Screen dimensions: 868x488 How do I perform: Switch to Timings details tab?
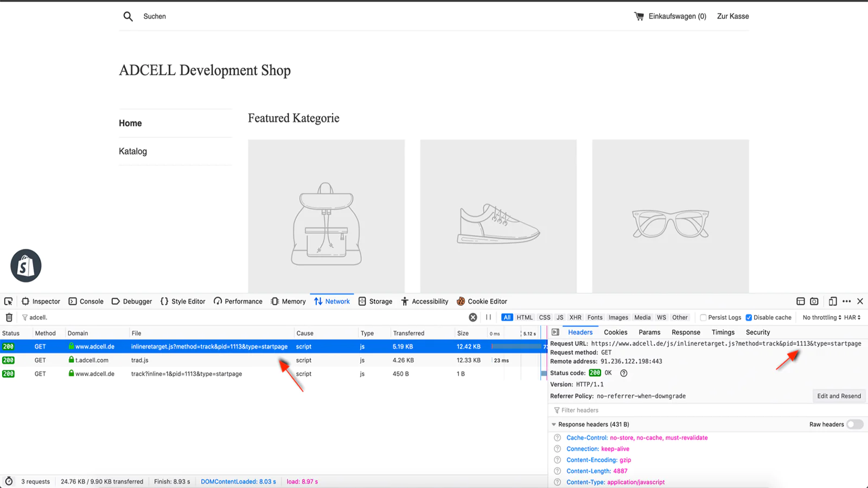click(x=723, y=332)
